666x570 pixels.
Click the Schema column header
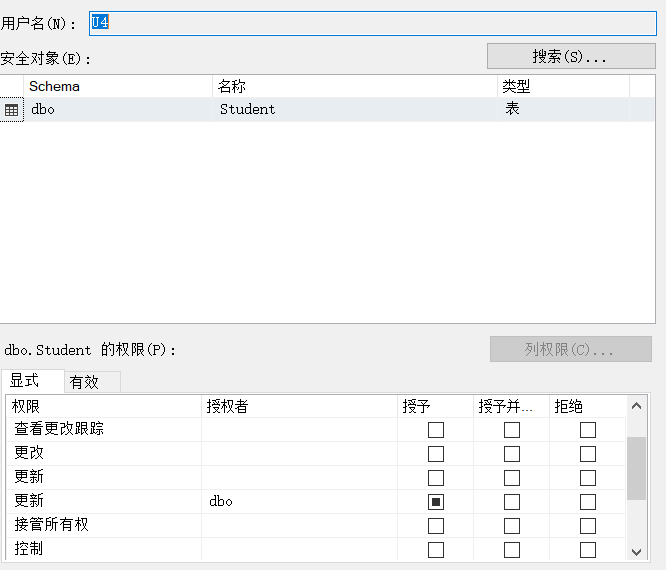(x=118, y=87)
